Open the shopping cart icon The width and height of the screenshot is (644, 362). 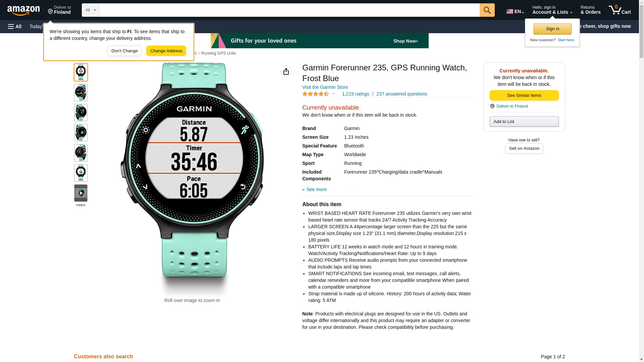tap(620, 10)
